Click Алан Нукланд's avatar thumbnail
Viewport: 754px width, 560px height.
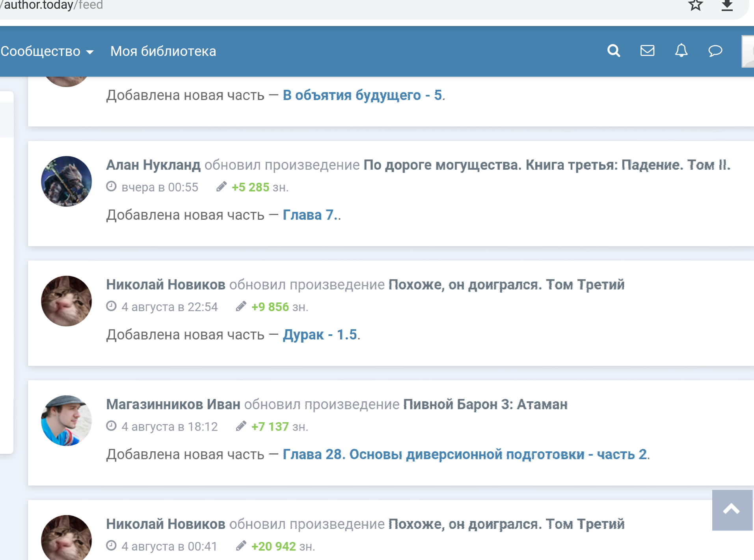[x=66, y=181]
